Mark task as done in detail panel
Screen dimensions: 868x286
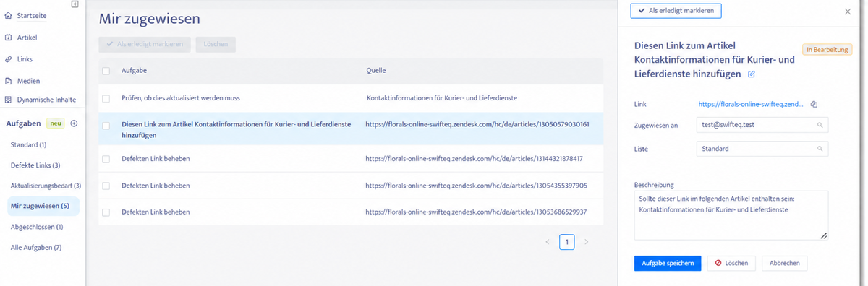pyautogui.click(x=676, y=11)
